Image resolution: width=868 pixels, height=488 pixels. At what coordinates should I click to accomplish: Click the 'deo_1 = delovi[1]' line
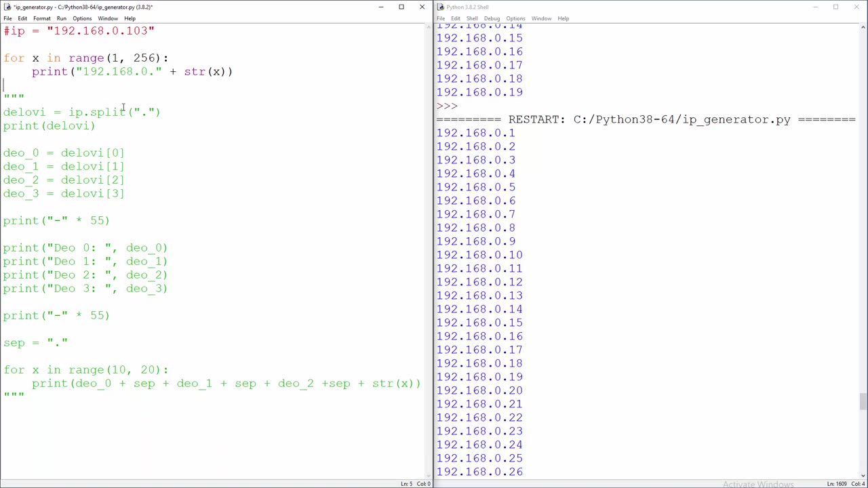click(64, 167)
